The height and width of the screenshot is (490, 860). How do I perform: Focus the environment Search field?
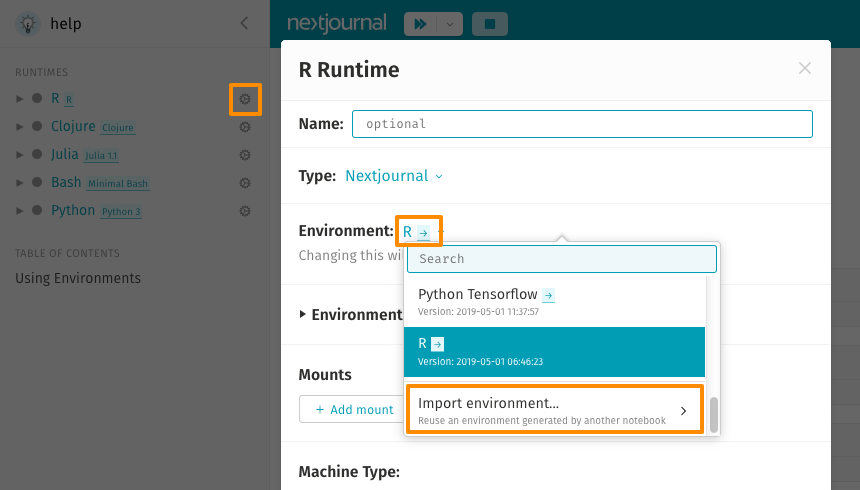562,259
